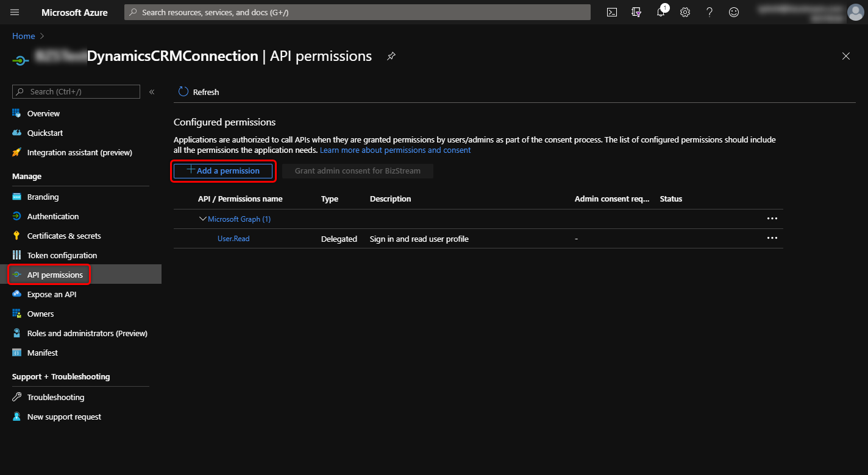Click the Branding icon
This screenshot has width=868, height=475.
click(x=16, y=197)
